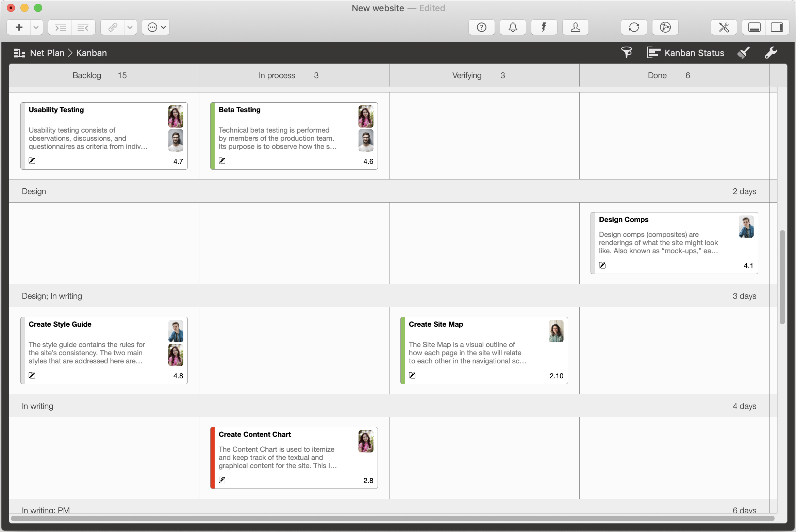
Task: Click the help question mark icon
Action: [481, 27]
